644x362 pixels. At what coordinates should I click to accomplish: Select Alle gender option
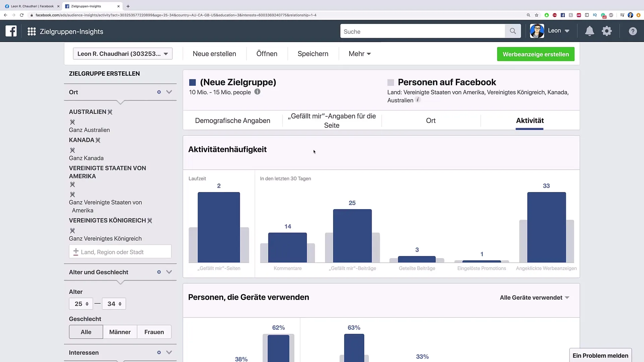pos(86,332)
